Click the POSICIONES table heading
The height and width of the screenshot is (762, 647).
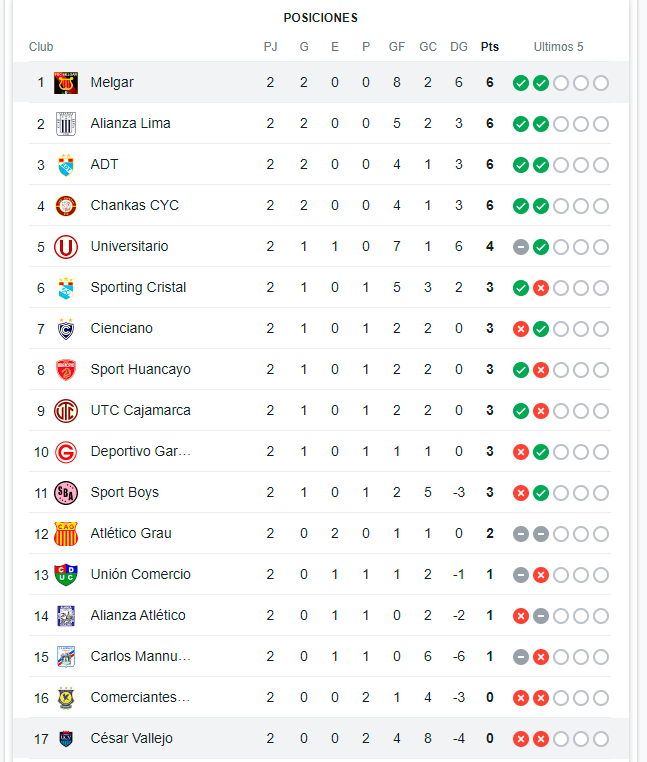click(320, 18)
